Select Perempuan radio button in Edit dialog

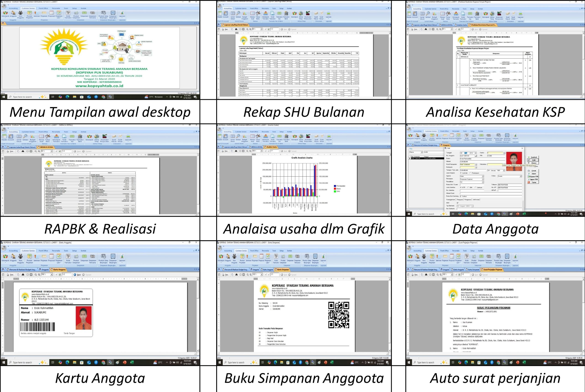pos(470,173)
